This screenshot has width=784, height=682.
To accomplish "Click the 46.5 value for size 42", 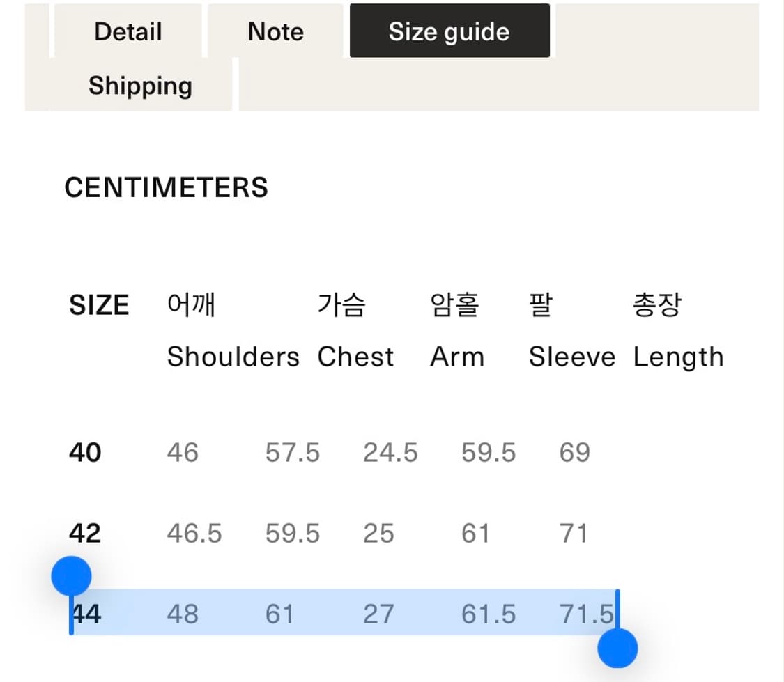I will point(194,534).
